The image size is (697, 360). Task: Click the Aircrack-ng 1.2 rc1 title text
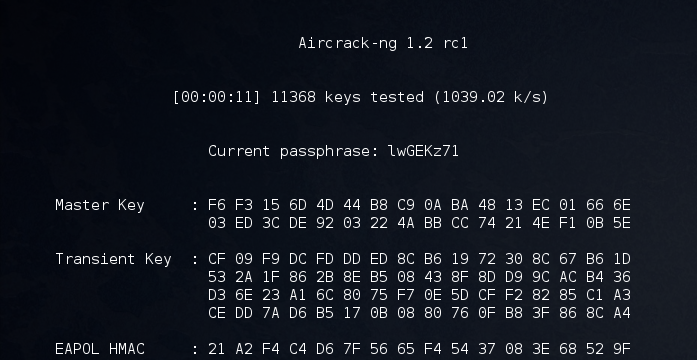[x=383, y=44]
